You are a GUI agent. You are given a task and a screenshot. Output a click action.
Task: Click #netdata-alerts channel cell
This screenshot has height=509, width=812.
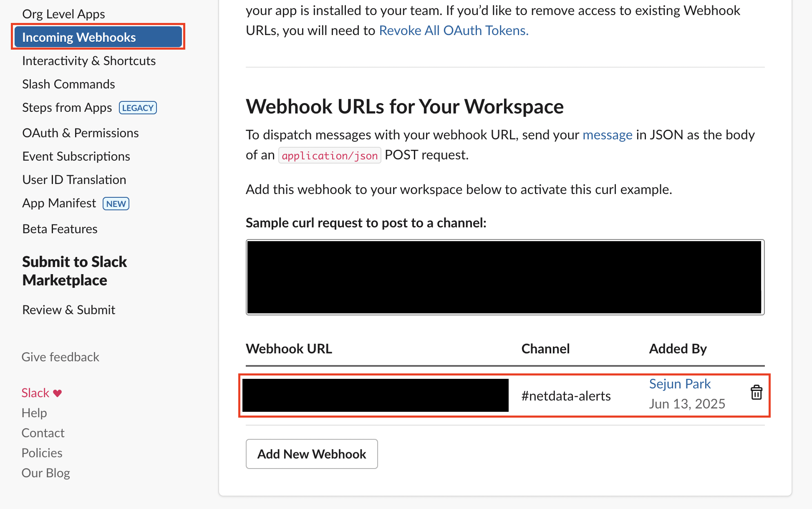coord(566,396)
